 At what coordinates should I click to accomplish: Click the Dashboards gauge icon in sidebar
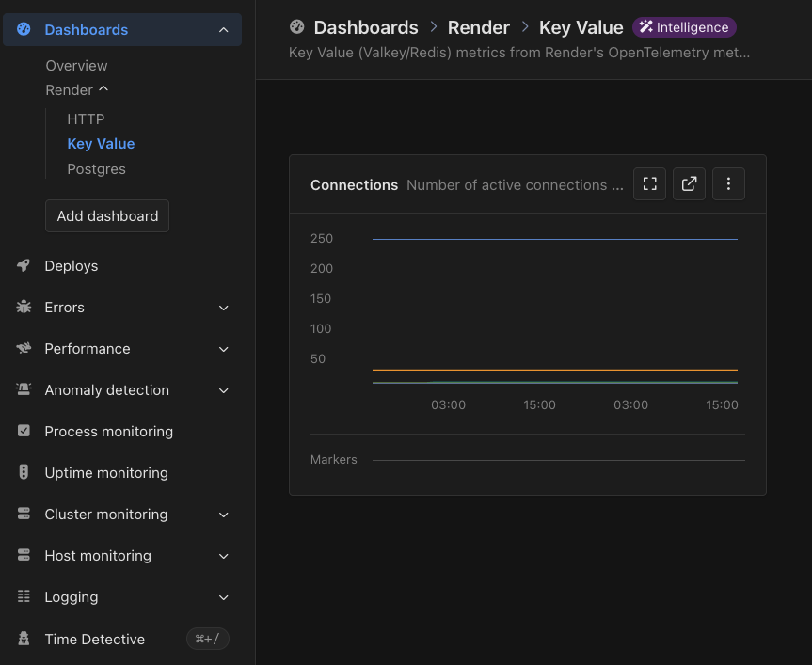[x=24, y=29]
